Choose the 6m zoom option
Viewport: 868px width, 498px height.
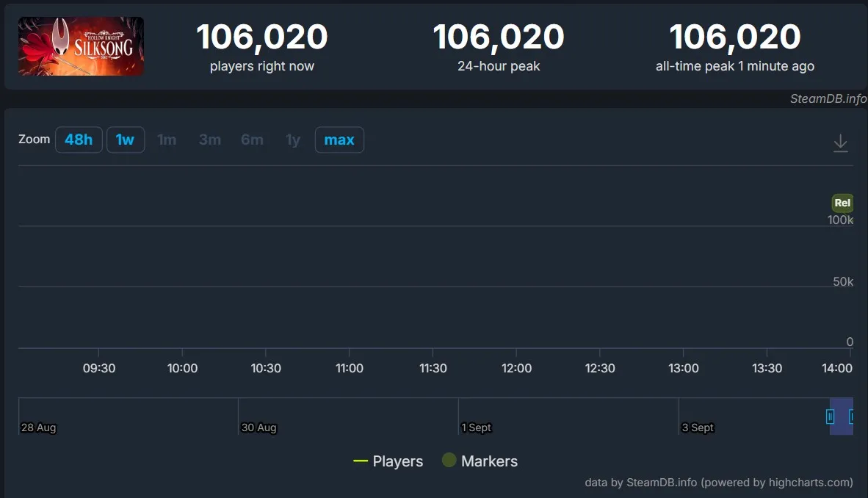pyautogui.click(x=252, y=140)
